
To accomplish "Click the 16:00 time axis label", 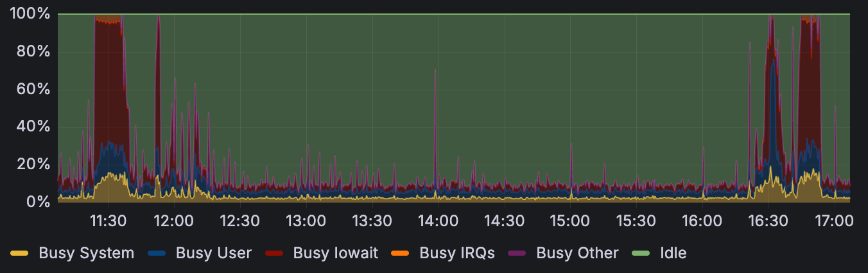I will [x=701, y=220].
